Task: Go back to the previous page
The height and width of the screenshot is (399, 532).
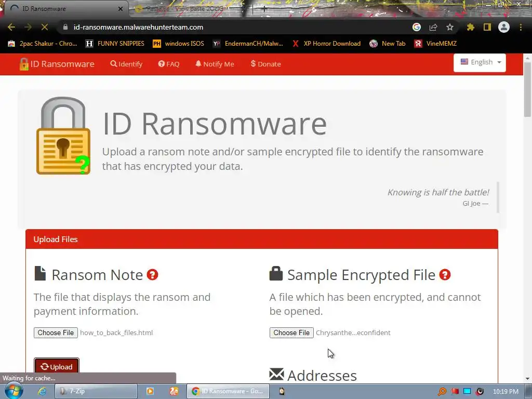Action: [11, 27]
